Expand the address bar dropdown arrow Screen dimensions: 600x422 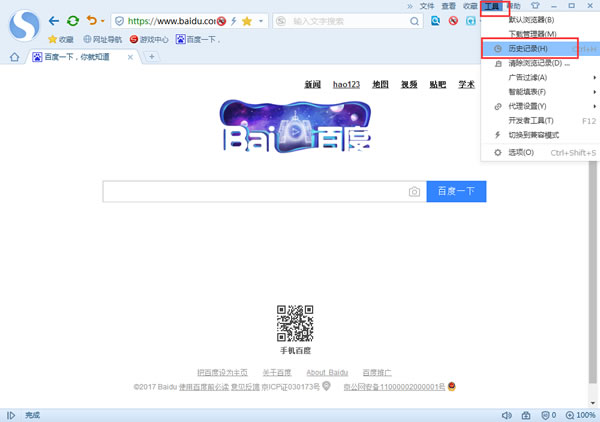point(261,21)
